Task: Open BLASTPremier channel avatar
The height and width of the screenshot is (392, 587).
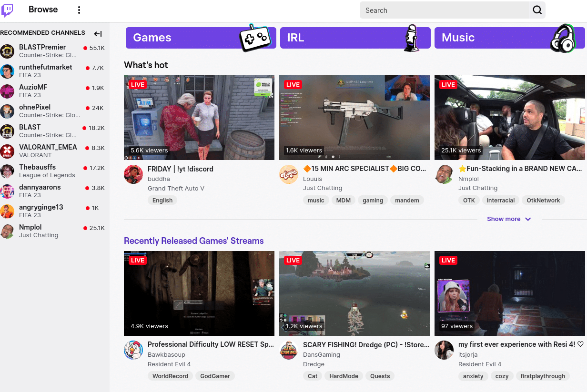Action: coord(7,51)
